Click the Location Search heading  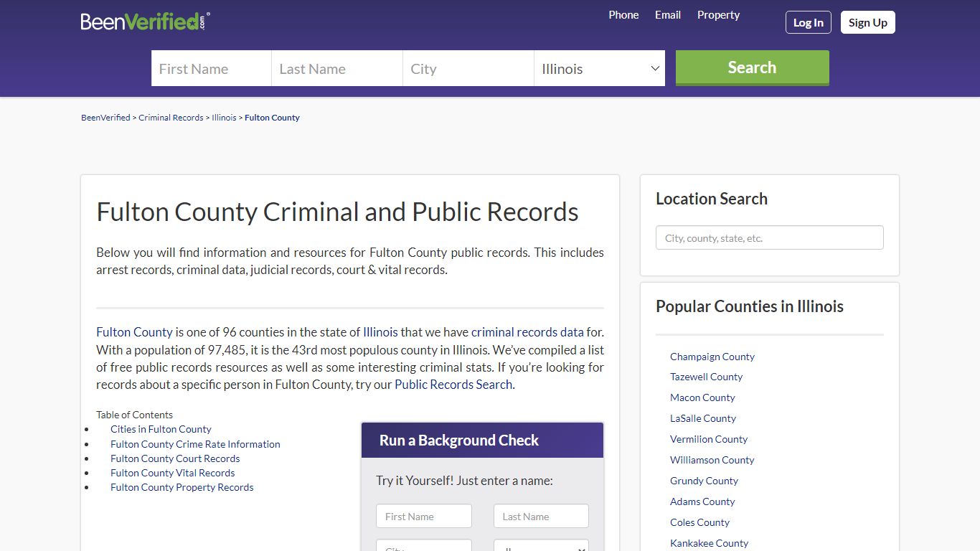[x=712, y=199]
